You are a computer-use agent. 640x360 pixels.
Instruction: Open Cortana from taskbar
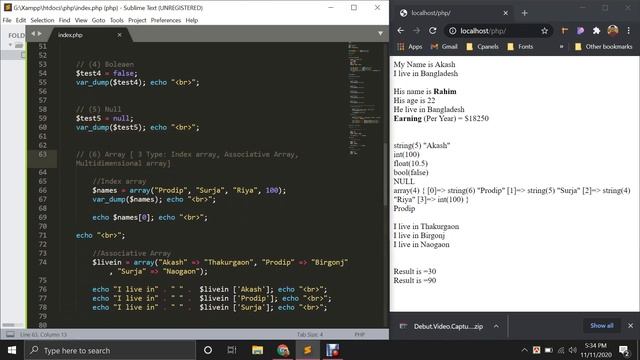click(208, 350)
